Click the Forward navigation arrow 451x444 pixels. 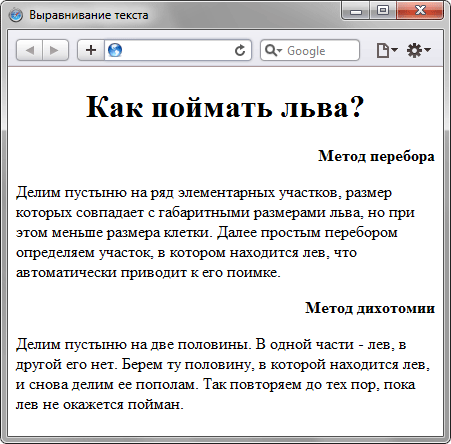pyautogui.click(x=55, y=50)
